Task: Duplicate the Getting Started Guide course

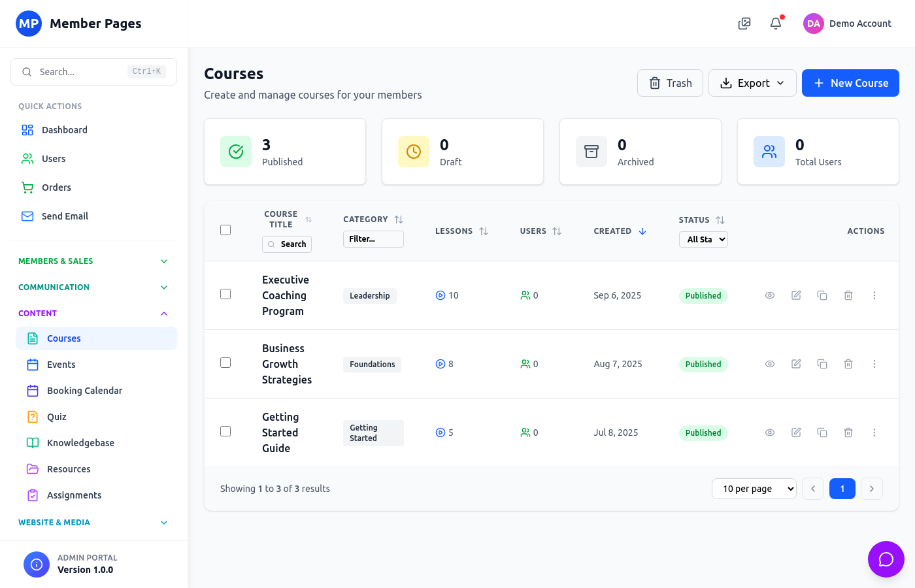Action: (x=822, y=433)
